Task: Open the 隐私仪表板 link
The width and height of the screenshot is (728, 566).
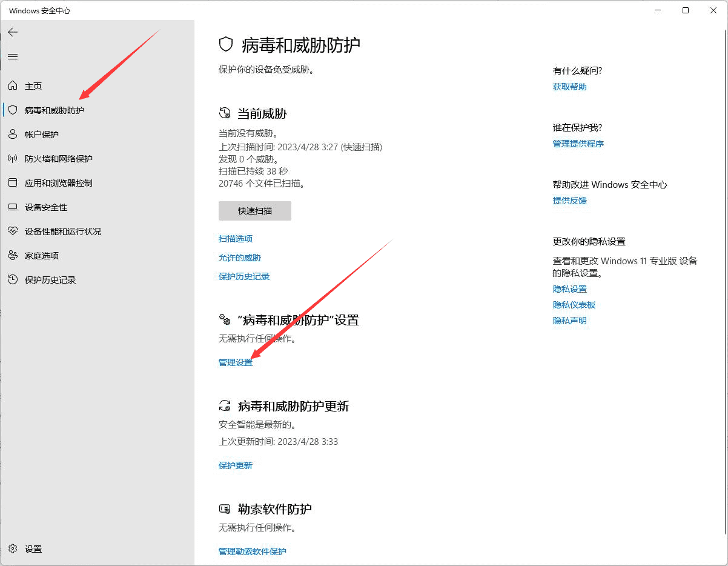Action: [x=574, y=304]
